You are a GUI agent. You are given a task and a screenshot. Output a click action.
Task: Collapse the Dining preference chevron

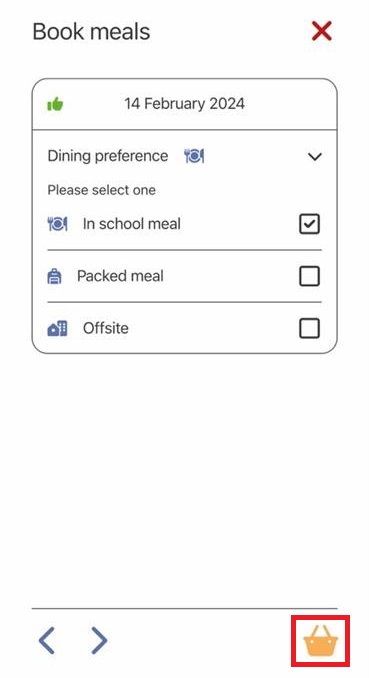click(314, 157)
